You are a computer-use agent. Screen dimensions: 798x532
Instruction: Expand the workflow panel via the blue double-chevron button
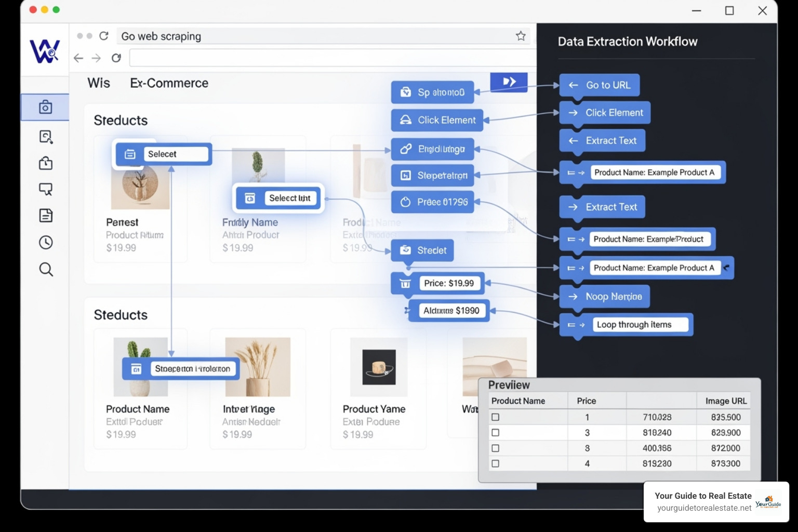[509, 82]
